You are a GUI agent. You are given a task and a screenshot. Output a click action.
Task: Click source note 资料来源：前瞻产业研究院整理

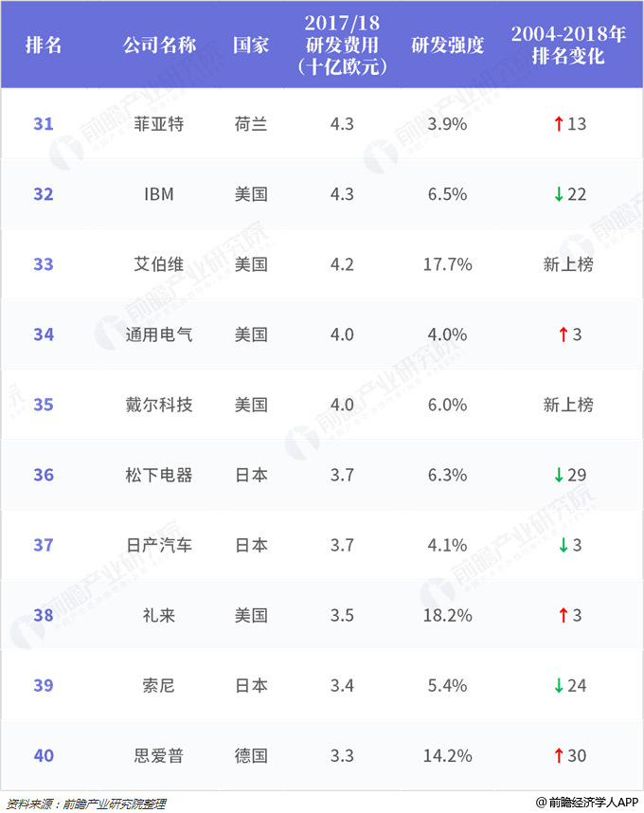(86, 804)
